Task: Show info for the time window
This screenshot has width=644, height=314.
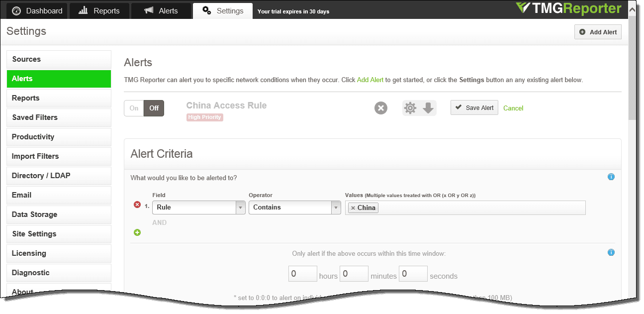Action: tap(611, 252)
